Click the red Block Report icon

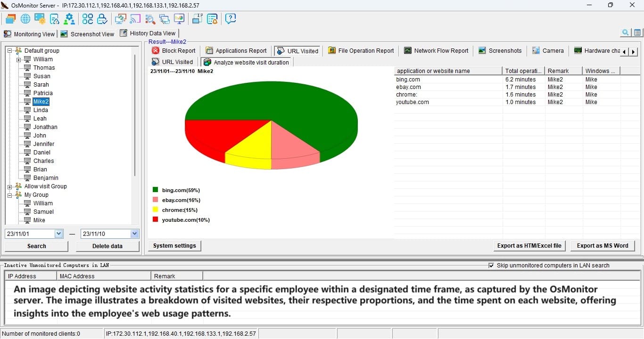156,50
